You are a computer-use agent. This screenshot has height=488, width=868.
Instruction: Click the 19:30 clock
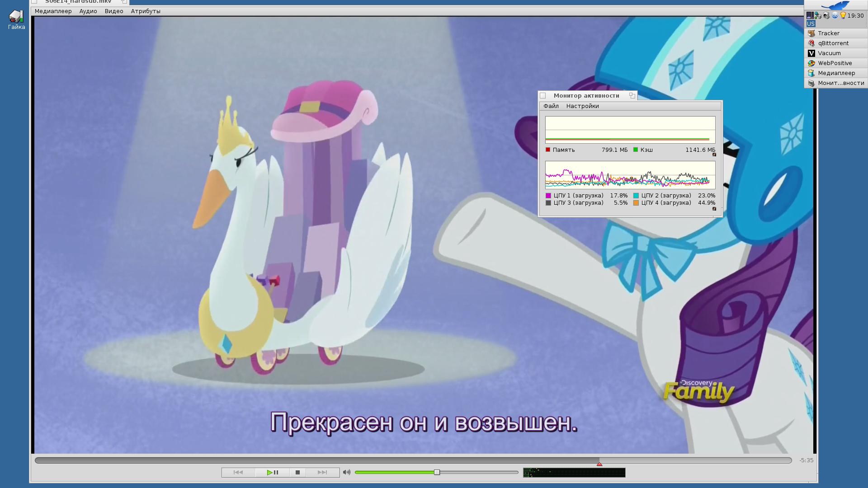point(855,15)
